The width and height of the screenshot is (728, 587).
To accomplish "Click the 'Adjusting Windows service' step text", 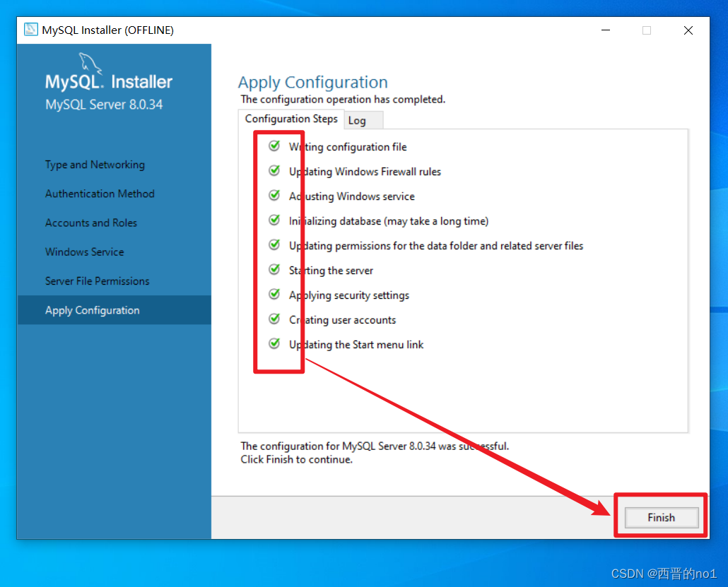I will point(351,196).
